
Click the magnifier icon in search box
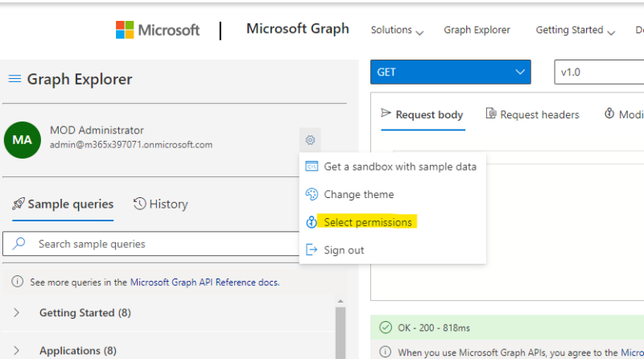click(x=19, y=244)
